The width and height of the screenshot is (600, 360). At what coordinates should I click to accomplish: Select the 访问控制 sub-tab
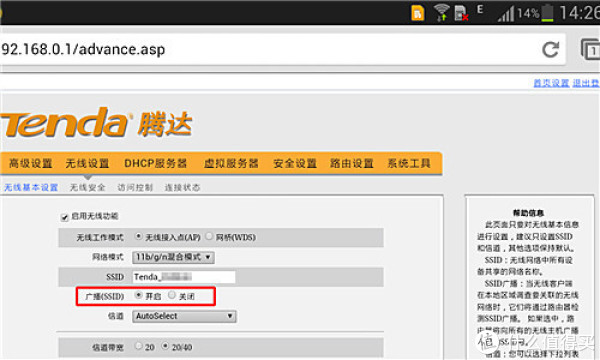(135, 187)
